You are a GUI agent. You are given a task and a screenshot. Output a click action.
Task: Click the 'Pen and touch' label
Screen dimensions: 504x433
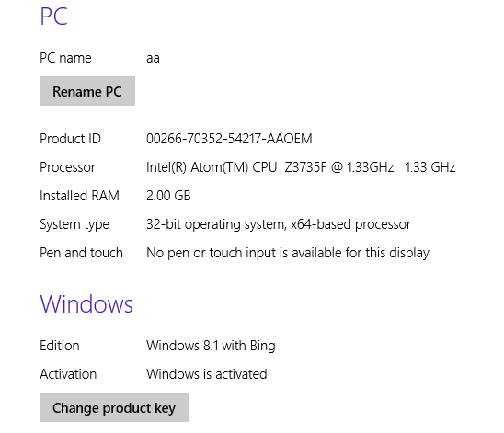[x=81, y=253]
